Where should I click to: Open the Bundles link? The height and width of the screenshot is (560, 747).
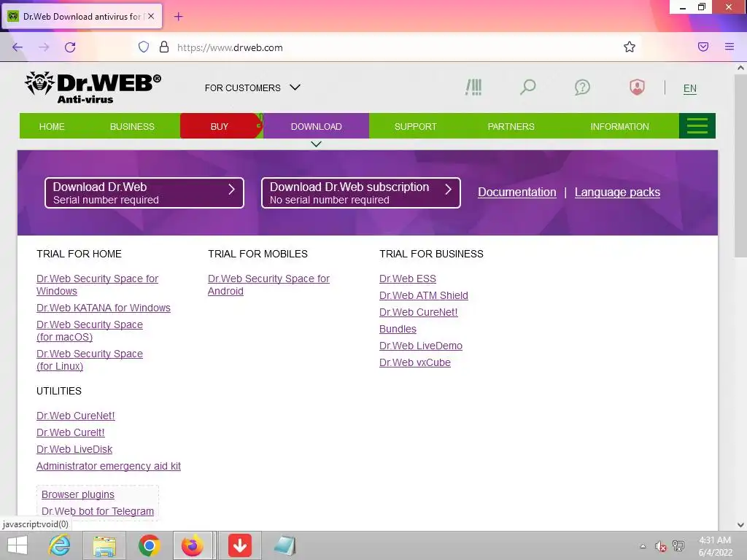pyautogui.click(x=398, y=329)
